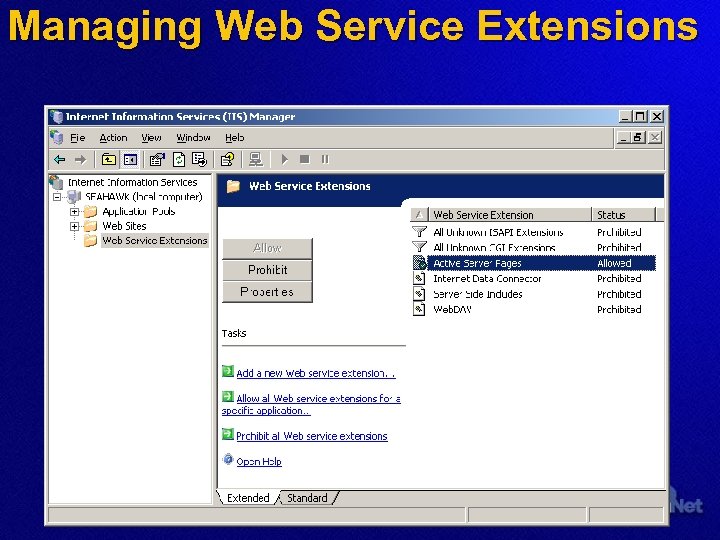
Task: Click Allow all Web service extensions for application link
Action: (x=311, y=405)
